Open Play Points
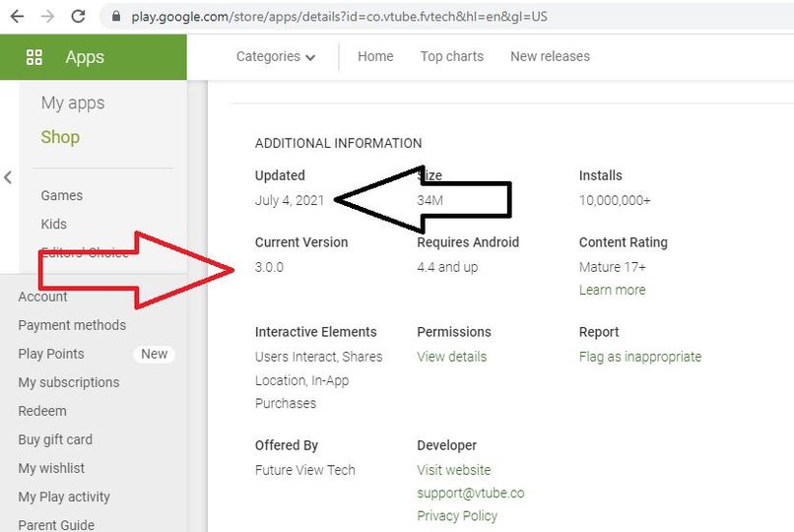794x532 pixels. tap(51, 354)
